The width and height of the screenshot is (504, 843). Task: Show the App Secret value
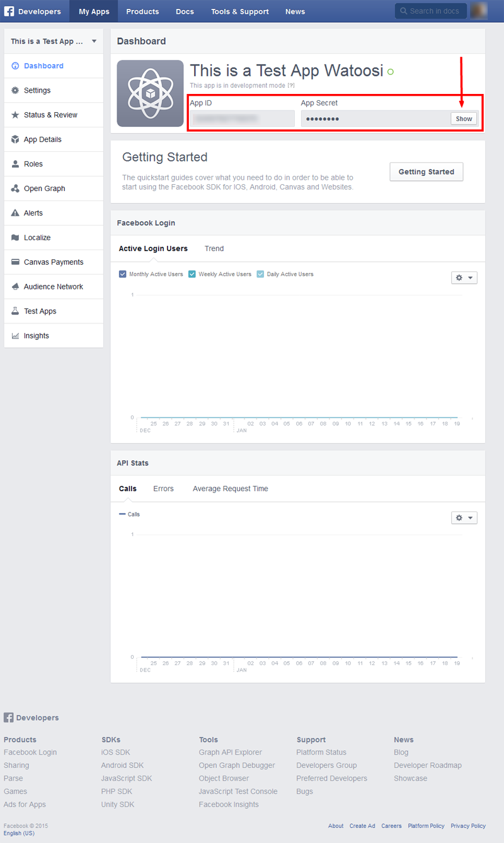pyautogui.click(x=464, y=119)
